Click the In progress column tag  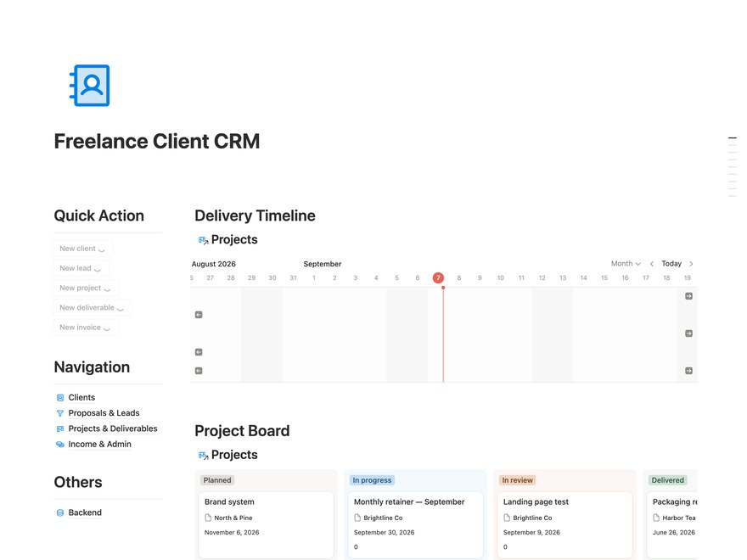(x=372, y=480)
